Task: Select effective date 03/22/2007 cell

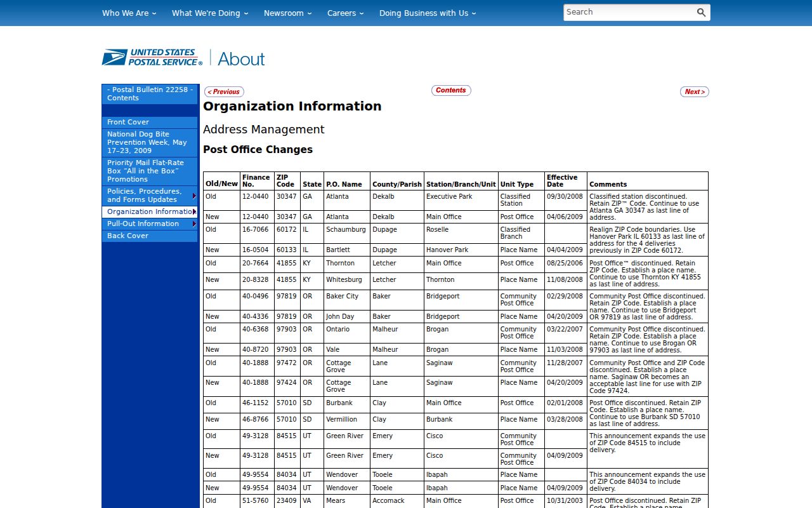Action: pos(565,333)
